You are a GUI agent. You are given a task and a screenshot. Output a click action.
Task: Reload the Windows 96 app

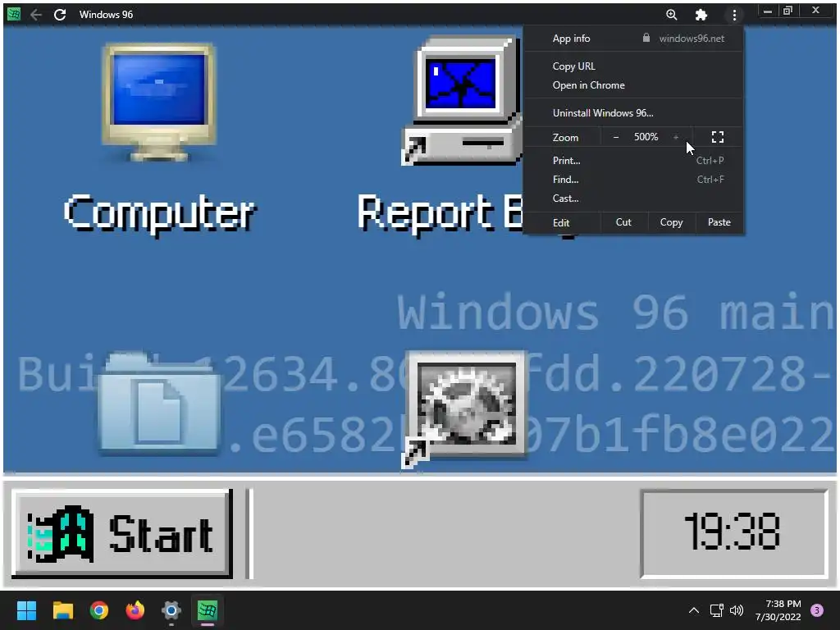tap(60, 15)
